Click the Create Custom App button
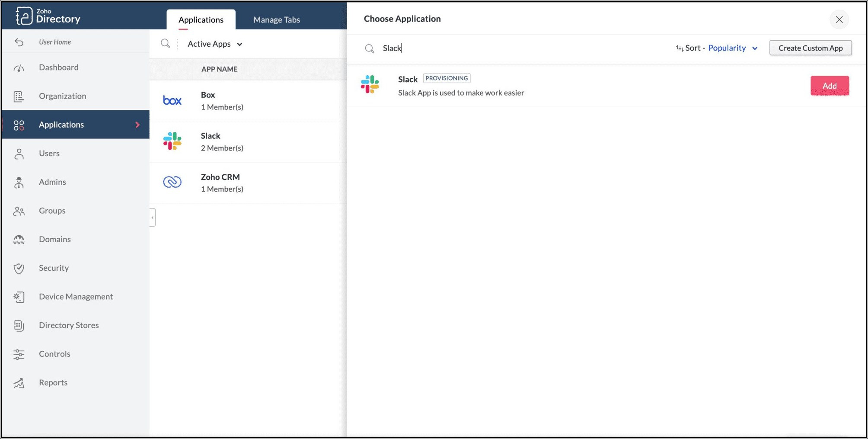The width and height of the screenshot is (868, 439). pyautogui.click(x=811, y=48)
